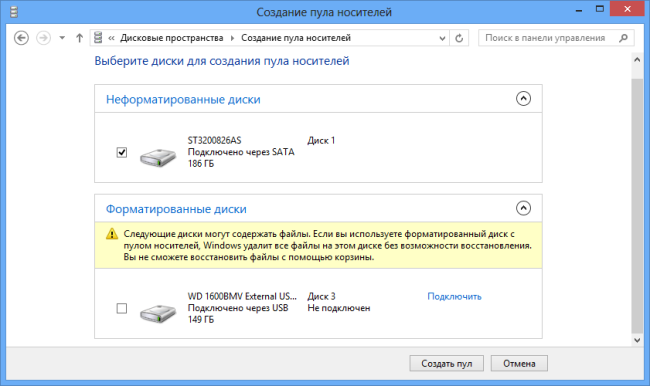
Task: Maximize the window
Action: 600,9
